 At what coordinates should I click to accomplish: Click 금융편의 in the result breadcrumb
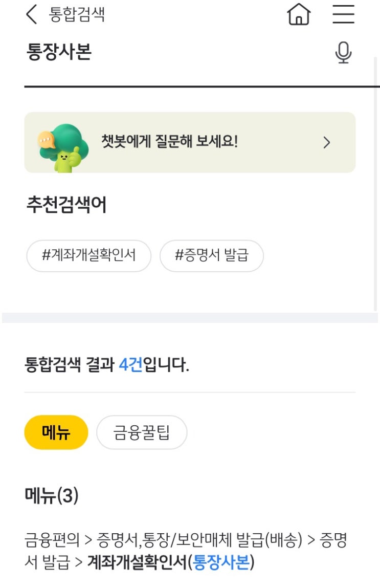tap(52, 540)
